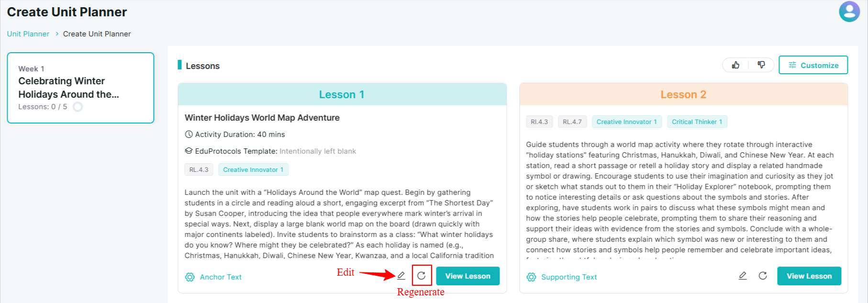Click the Week 1 progress circle
The image size is (868, 303).
click(78, 107)
